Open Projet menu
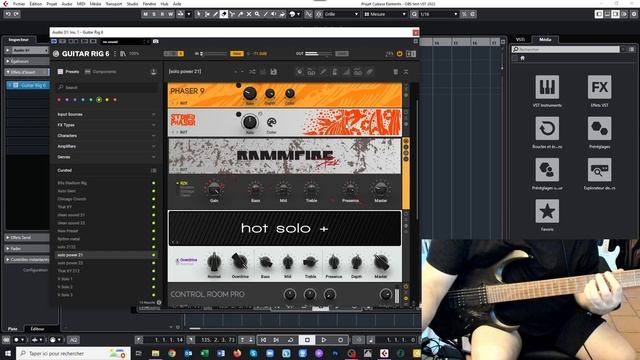The image size is (640, 360). point(52,4)
